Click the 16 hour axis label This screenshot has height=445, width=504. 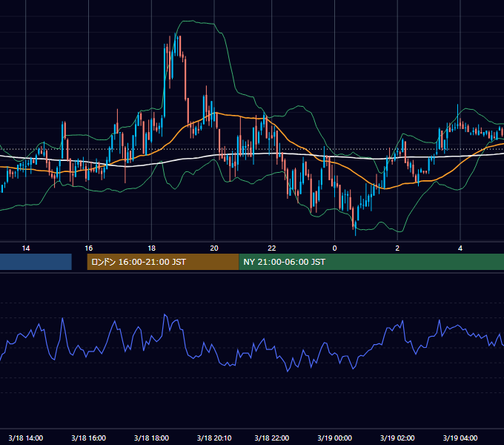click(89, 248)
